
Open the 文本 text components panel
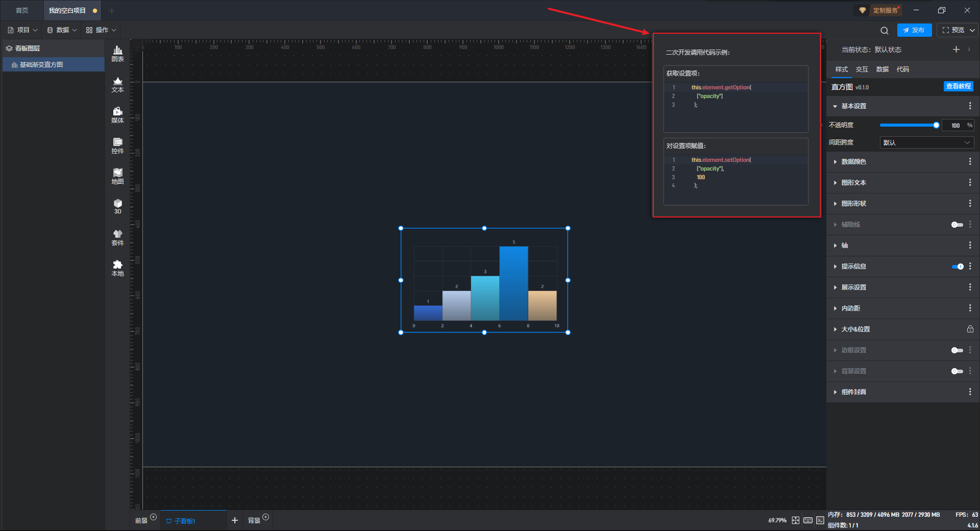(x=117, y=84)
